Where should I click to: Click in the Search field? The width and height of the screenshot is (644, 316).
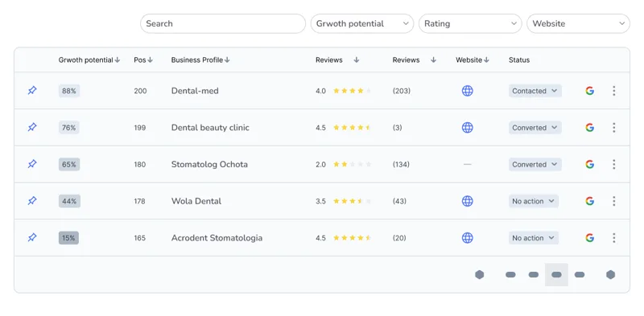click(223, 23)
